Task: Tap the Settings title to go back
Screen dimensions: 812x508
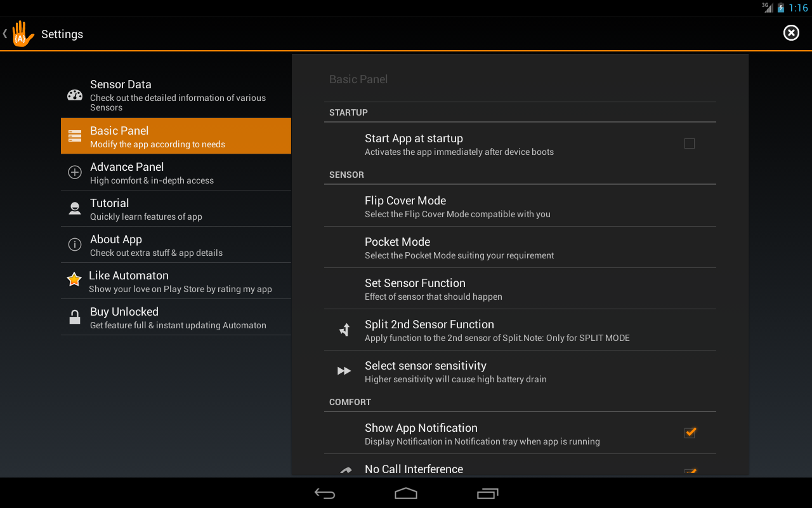Action: 62,34
